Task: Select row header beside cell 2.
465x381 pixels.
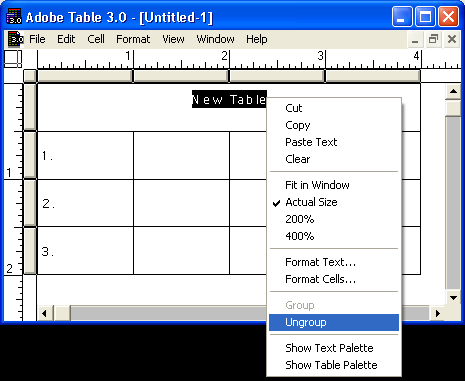Action: tap(30, 203)
